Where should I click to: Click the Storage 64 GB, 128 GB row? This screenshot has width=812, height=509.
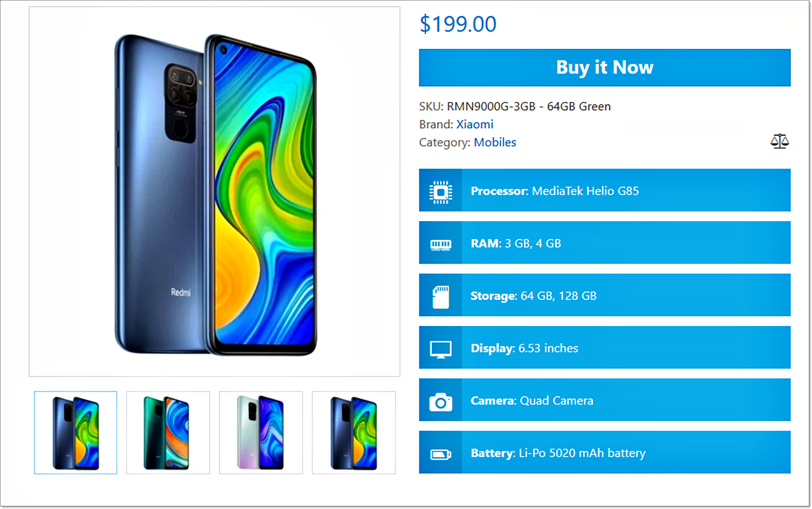(x=604, y=295)
